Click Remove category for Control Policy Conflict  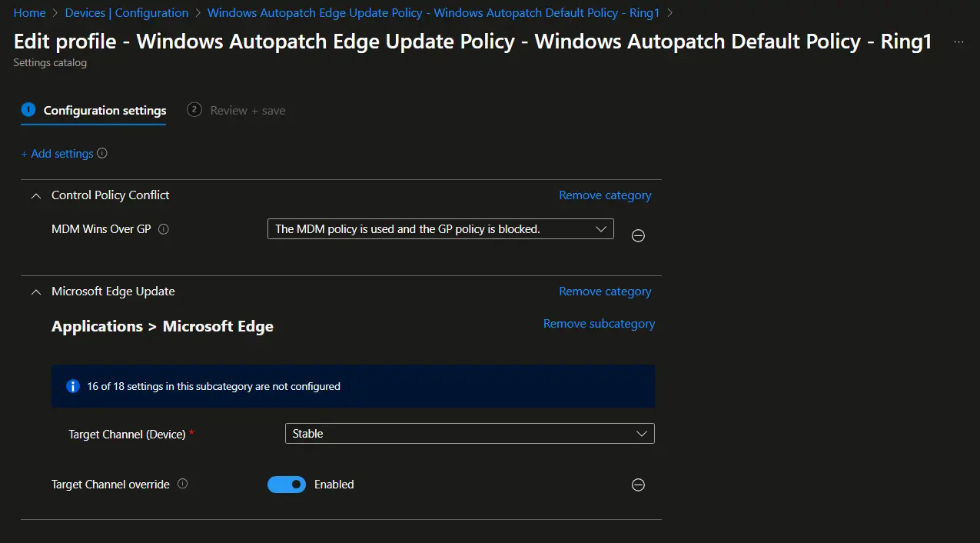click(x=604, y=195)
